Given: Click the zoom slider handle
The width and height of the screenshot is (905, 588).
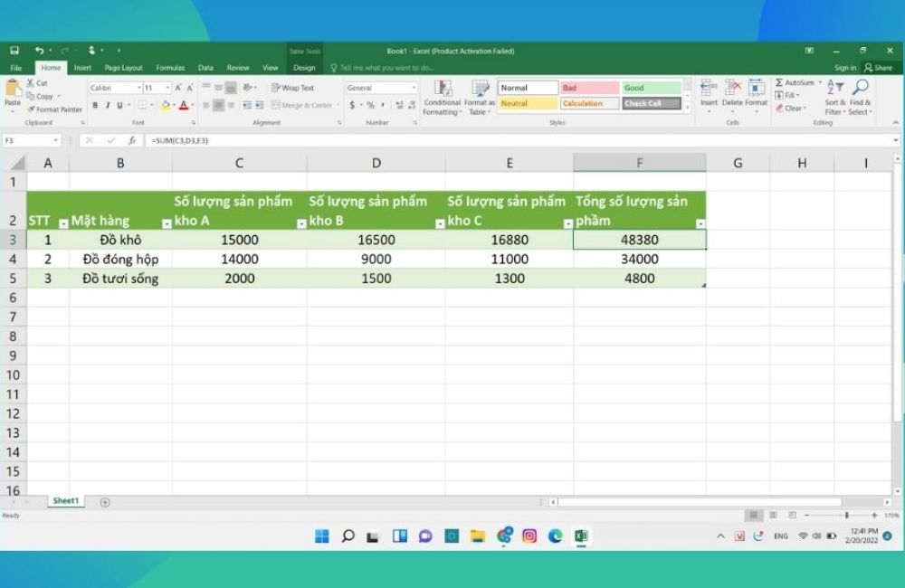Looking at the screenshot, I should [847, 515].
